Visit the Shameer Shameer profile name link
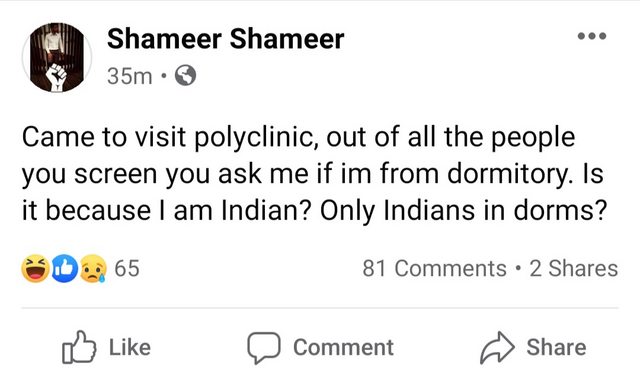Screen dimensions: 640x385 (225, 39)
